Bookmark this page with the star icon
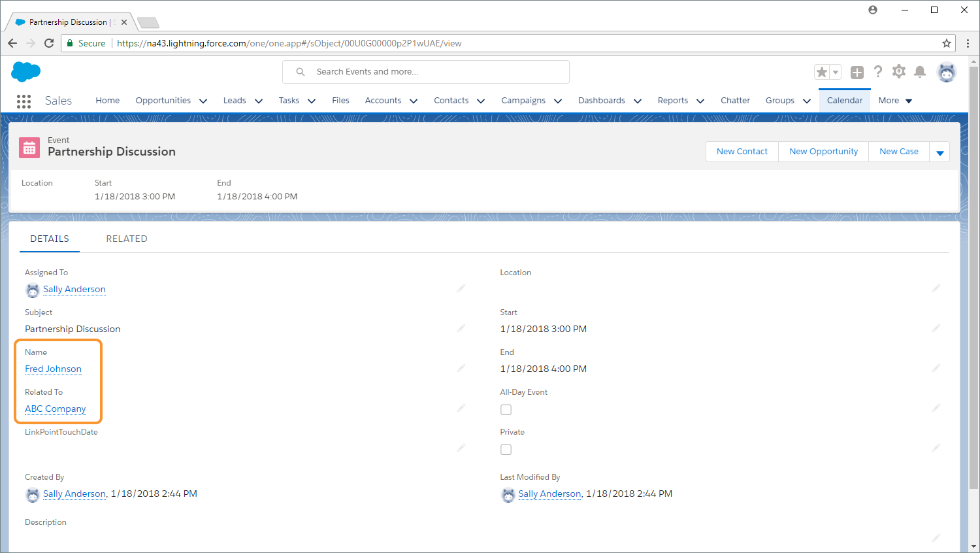The image size is (980, 553). click(x=947, y=43)
